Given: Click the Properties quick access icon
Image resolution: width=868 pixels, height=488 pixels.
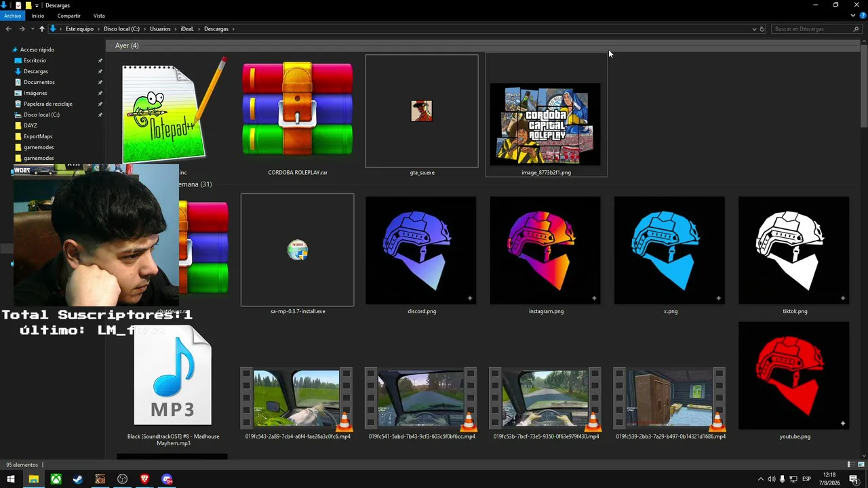Looking at the screenshot, I should 18,5.
